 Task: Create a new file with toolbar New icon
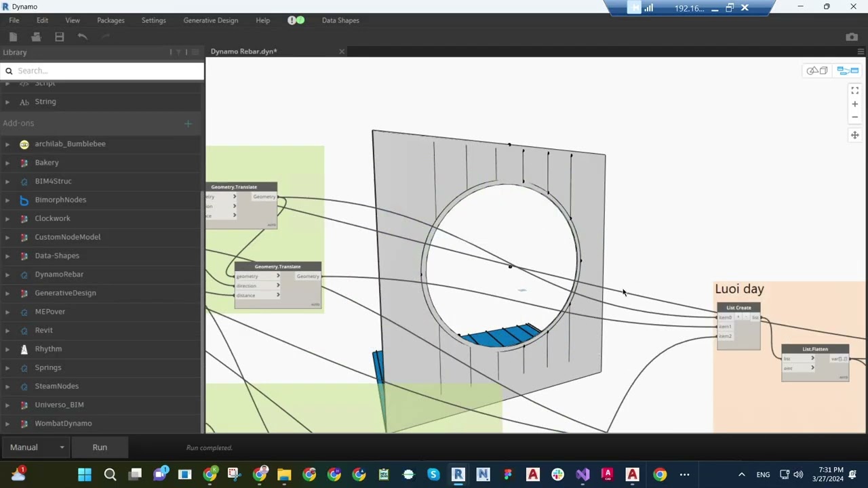pyautogui.click(x=14, y=37)
